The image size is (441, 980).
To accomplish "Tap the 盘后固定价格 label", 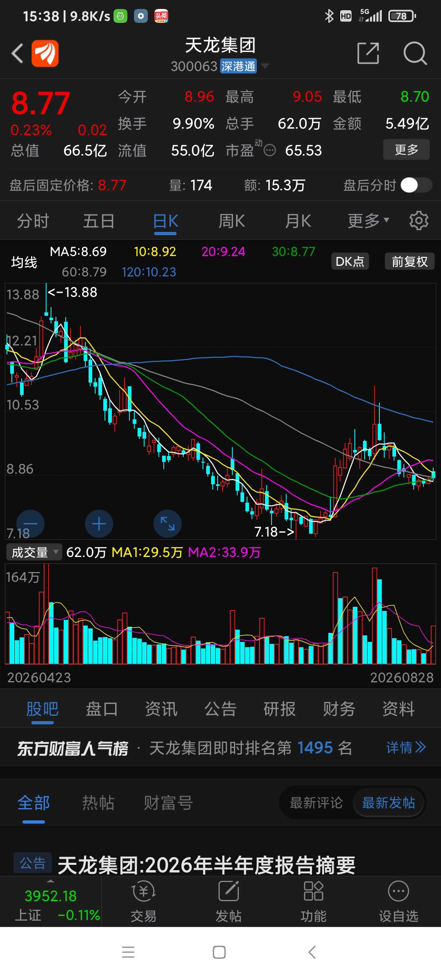I will [x=52, y=185].
